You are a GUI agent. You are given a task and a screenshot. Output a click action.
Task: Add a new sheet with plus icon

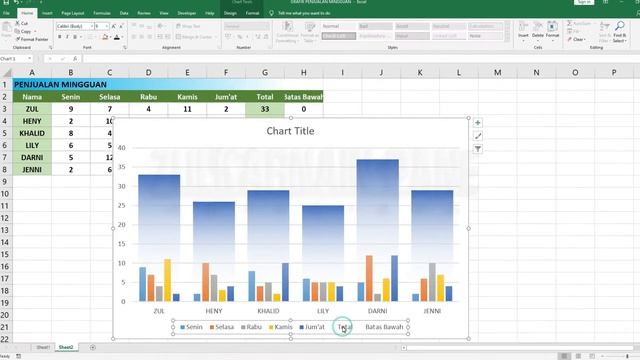pos(93,347)
